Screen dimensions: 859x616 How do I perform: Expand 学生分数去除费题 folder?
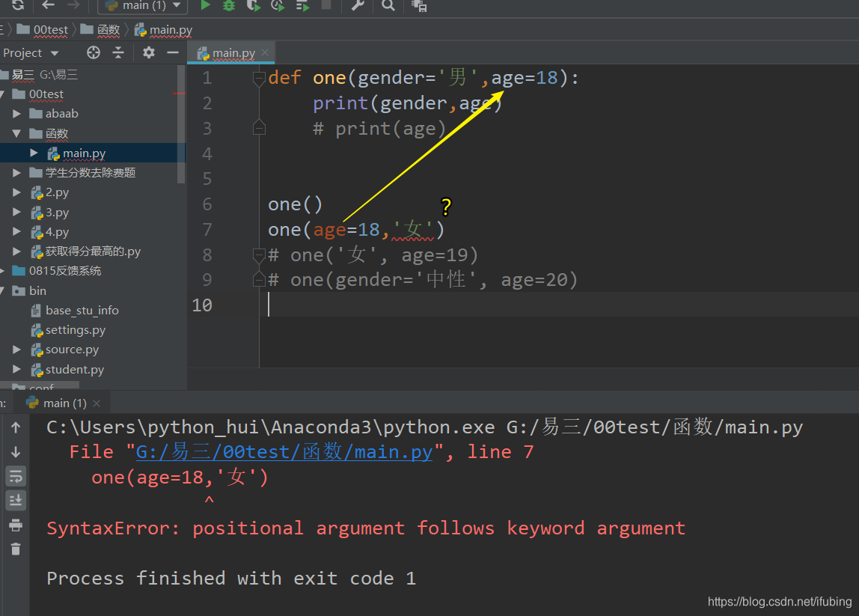tap(16, 173)
